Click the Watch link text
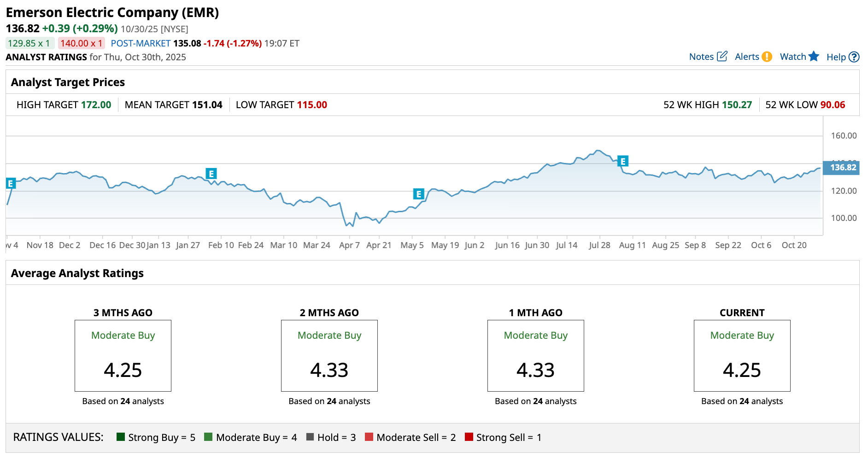 792,57
